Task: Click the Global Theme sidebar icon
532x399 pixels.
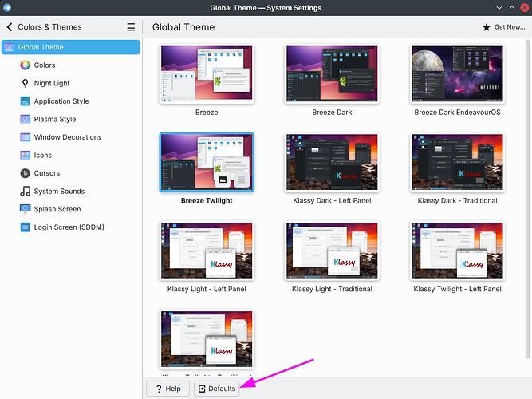Action: (x=9, y=47)
